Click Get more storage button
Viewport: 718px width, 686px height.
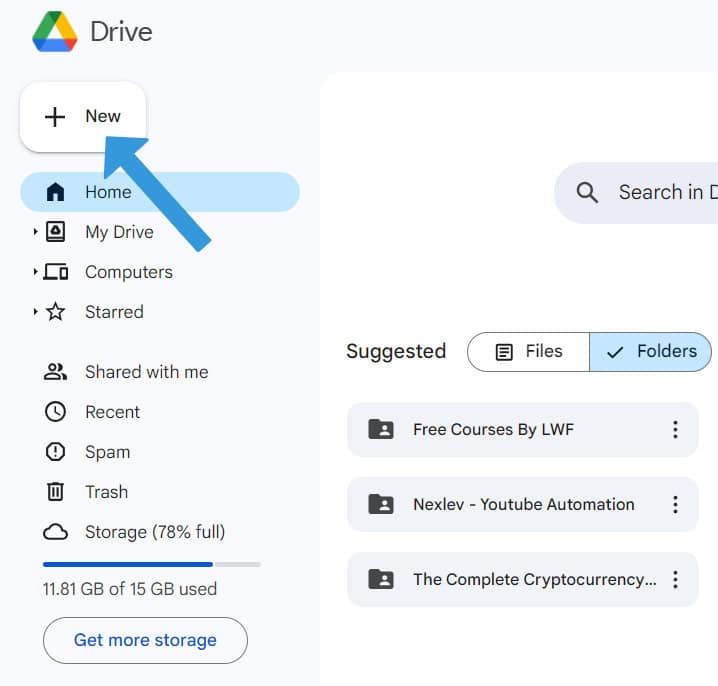[x=145, y=640]
